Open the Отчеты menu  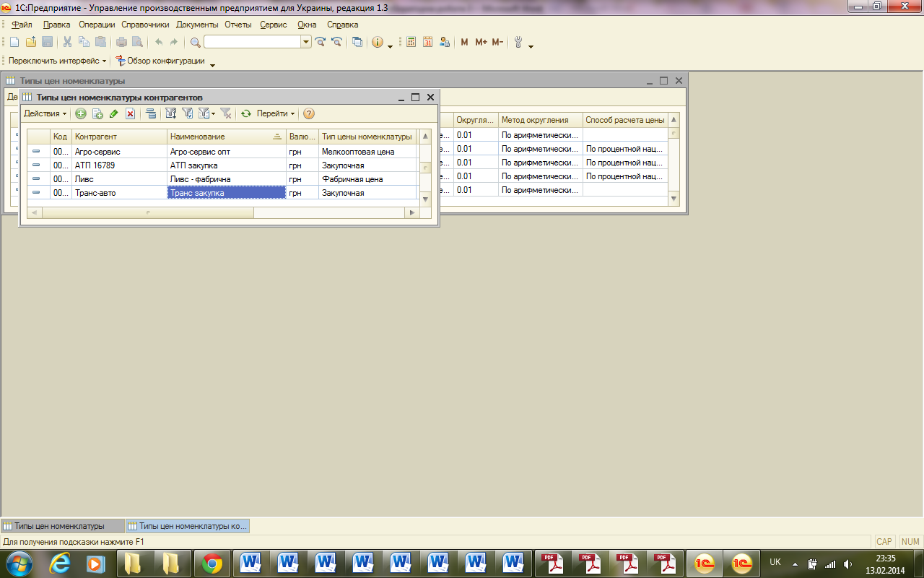(238, 25)
